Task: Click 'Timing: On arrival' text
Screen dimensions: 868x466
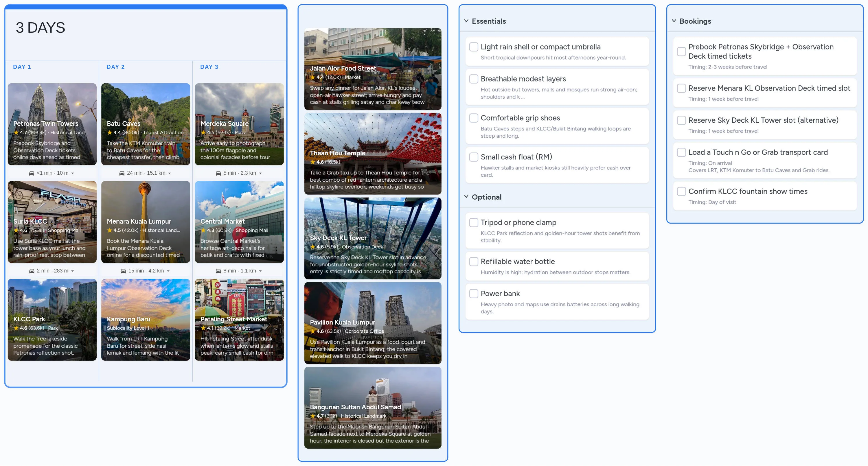Action: point(710,163)
